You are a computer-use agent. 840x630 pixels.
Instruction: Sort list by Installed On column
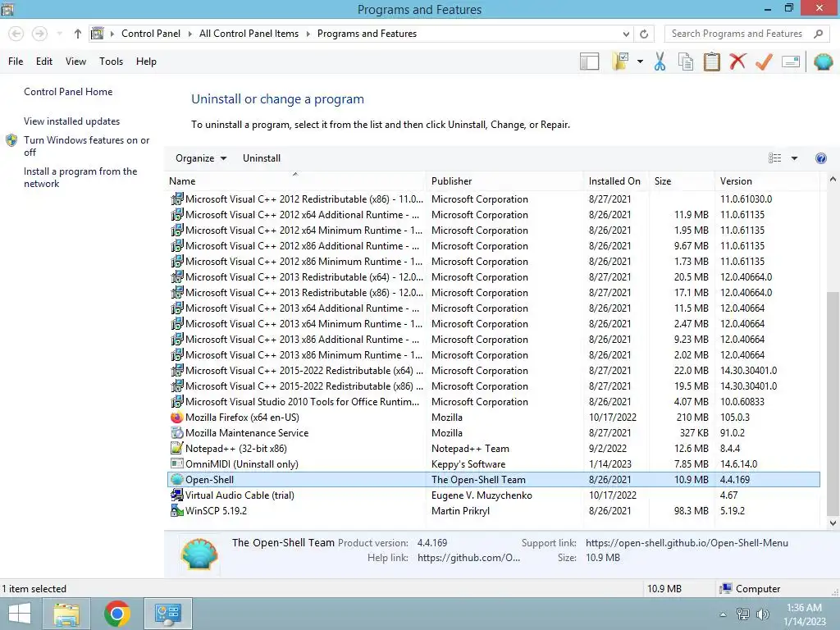[615, 181]
